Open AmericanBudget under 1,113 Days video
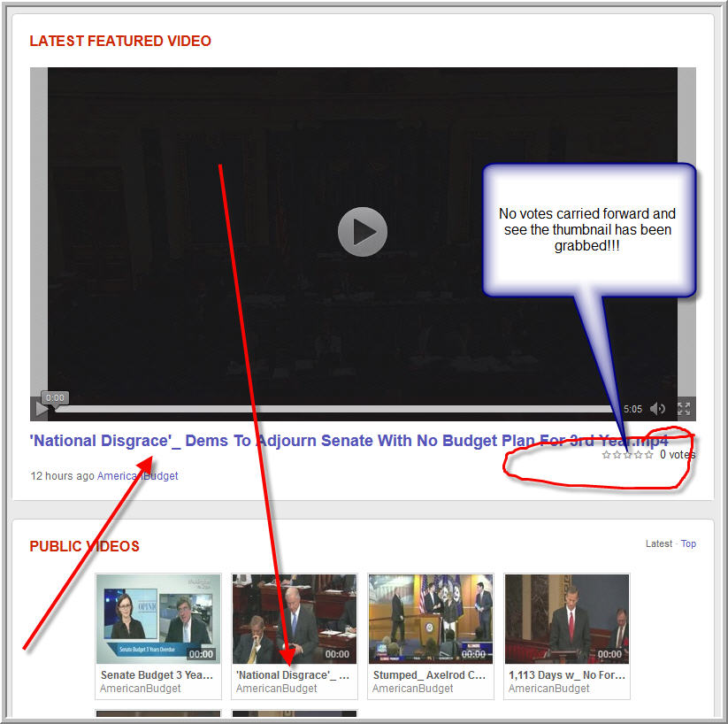728x724 pixels. (x=548, y=689)
